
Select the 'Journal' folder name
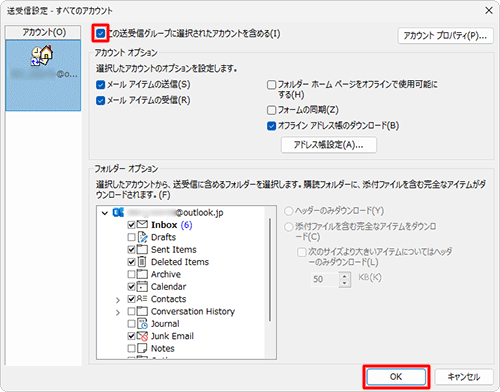[x=165, y=324]
